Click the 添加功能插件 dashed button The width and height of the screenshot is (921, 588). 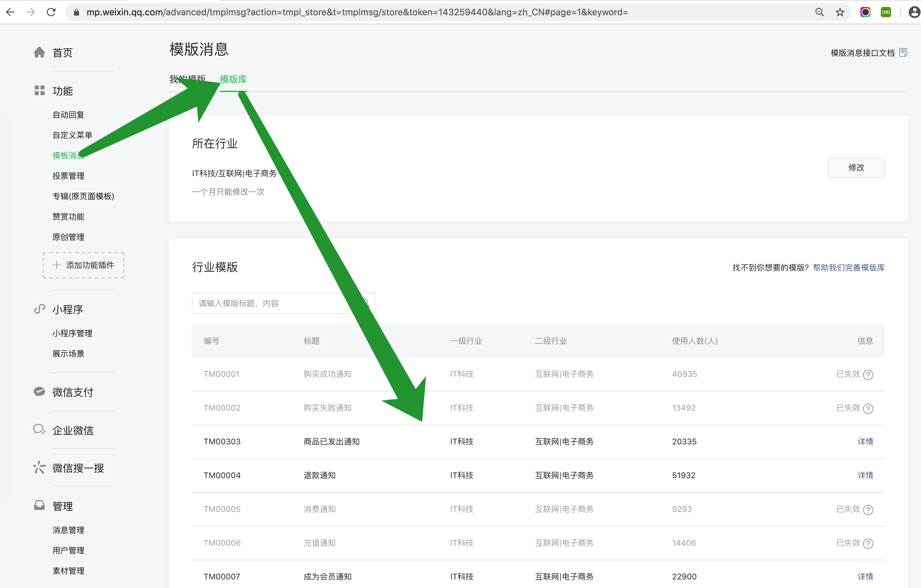[83, 265]
